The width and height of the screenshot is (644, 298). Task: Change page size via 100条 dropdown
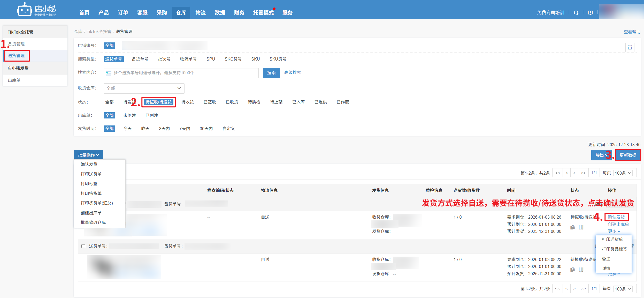coord(623,173)
